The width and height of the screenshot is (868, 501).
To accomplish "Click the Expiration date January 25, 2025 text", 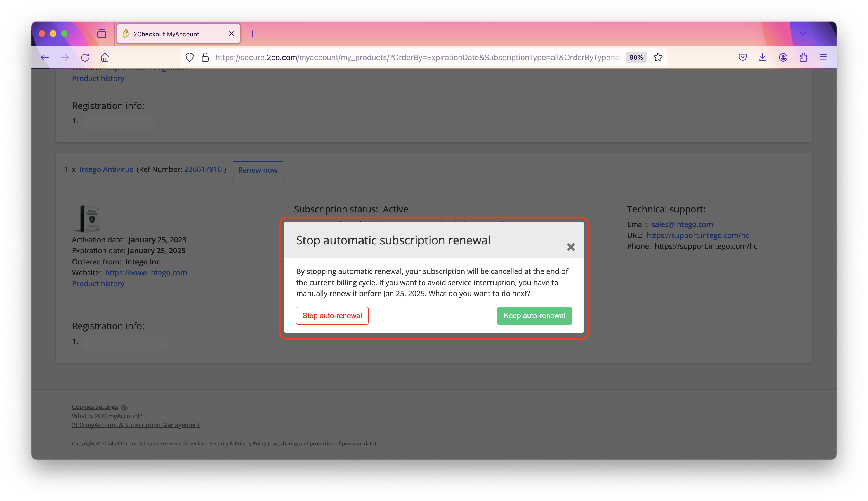I will tap(128, 250).
